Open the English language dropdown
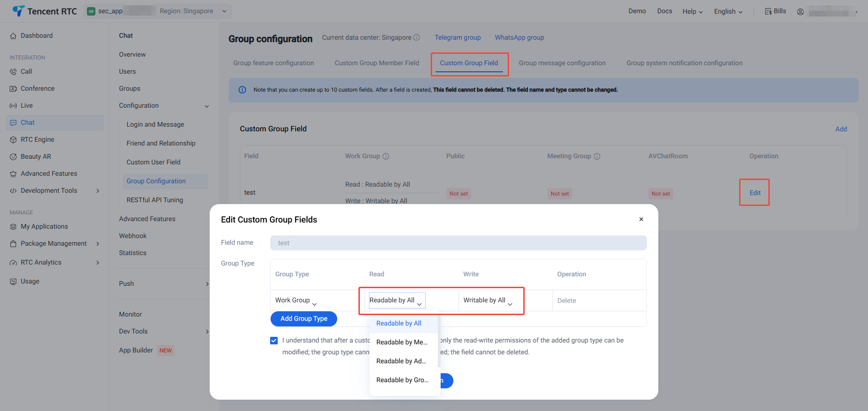Screen dimensions: 868x411 click(728, 12)
